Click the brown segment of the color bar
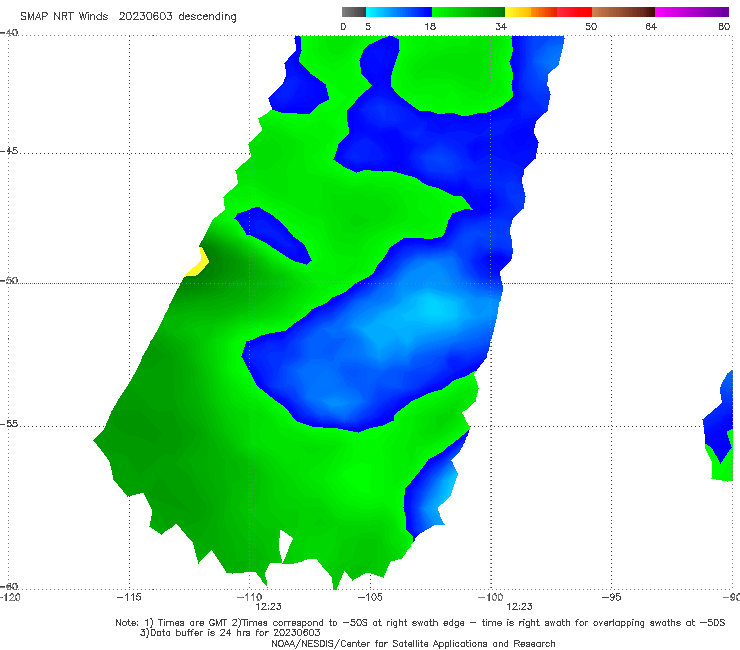This screenshot has height=650, width=740. [x=623, y=12]
